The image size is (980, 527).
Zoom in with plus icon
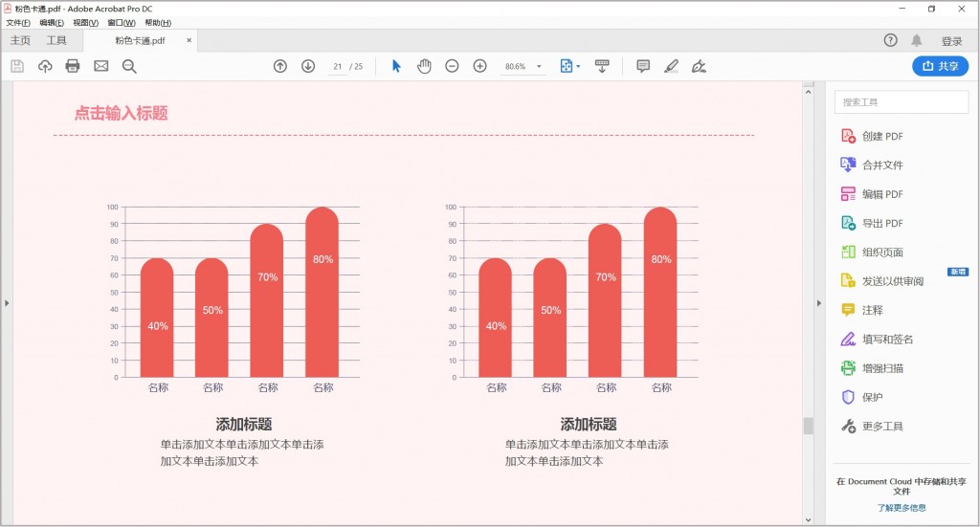point(480,66)
